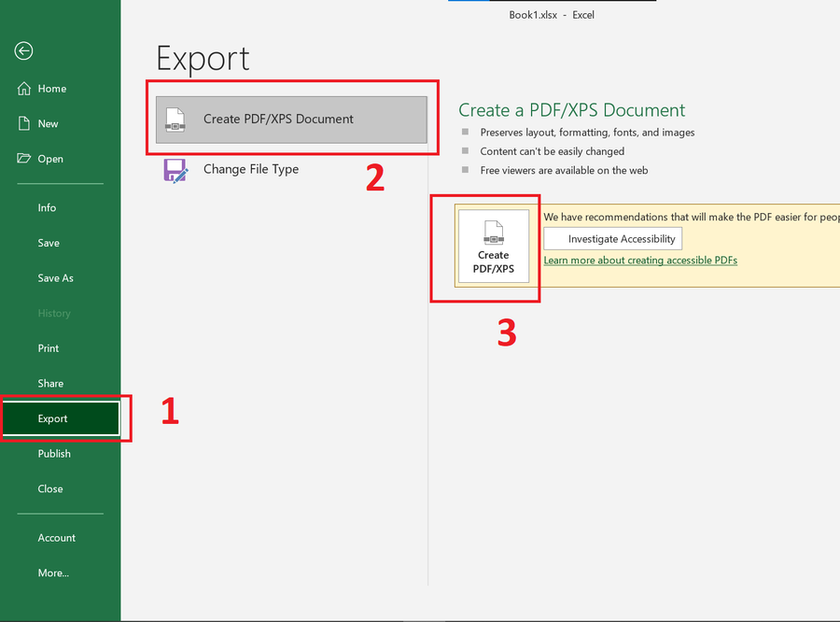Viewport: 840px width, 622px height.
Task: Select the Create PDF/XPS Document option
Action: click(x=291, y=120)
